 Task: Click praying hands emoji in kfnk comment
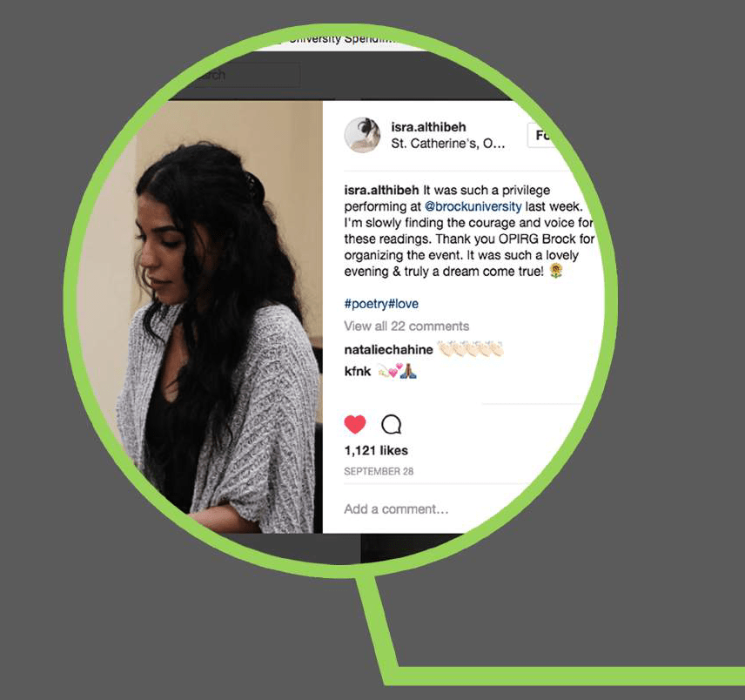click(x=408, y=371)
